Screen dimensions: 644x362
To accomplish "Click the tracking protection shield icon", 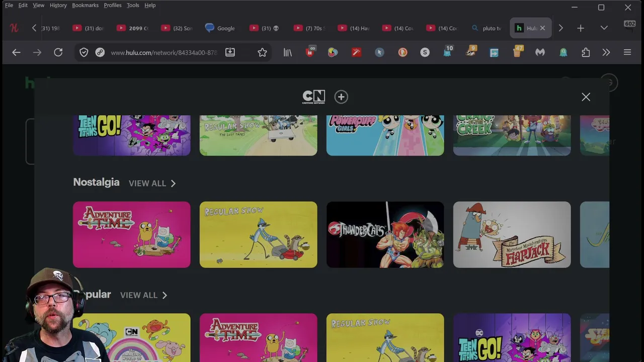I will [x=84, y=52].
